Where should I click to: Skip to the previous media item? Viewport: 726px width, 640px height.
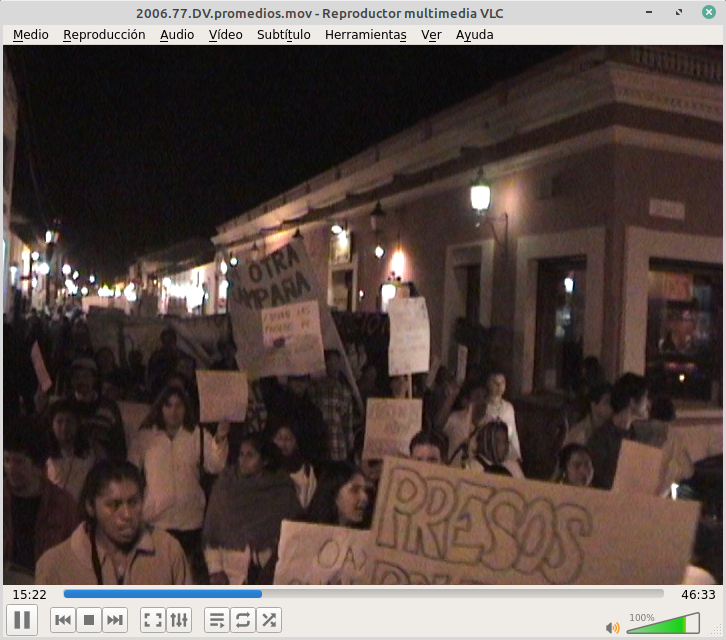click(x=63, y=620)
